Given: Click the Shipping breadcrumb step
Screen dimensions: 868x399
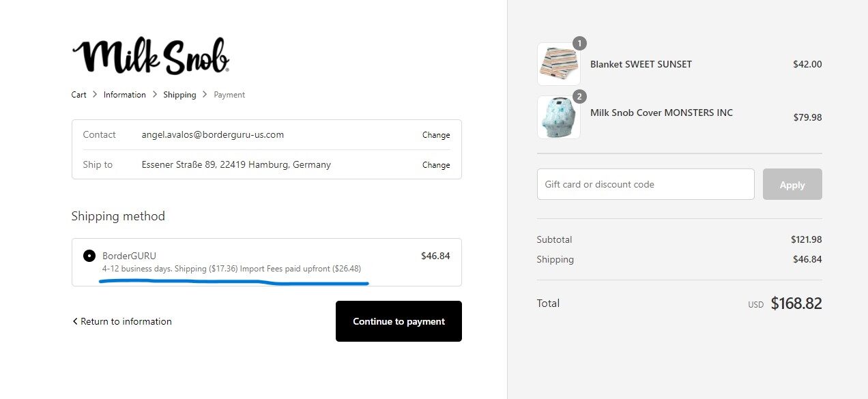Looking at the screenshot, I should 179,95.
